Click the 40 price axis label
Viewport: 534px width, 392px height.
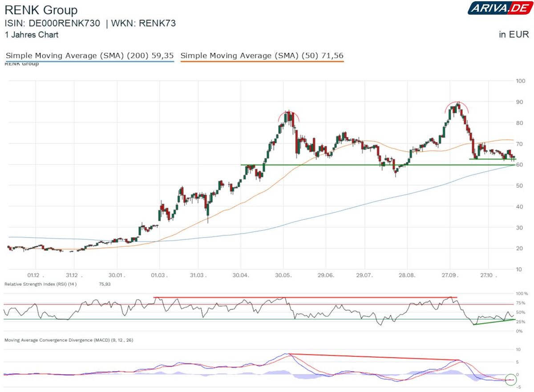tap(519, 206)
